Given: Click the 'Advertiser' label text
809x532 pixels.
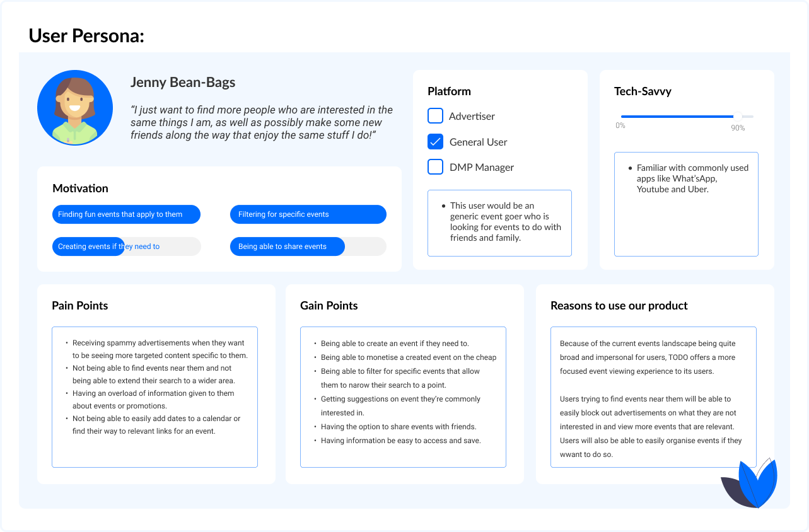Looking at the screenshot, I should click(472, 117).
